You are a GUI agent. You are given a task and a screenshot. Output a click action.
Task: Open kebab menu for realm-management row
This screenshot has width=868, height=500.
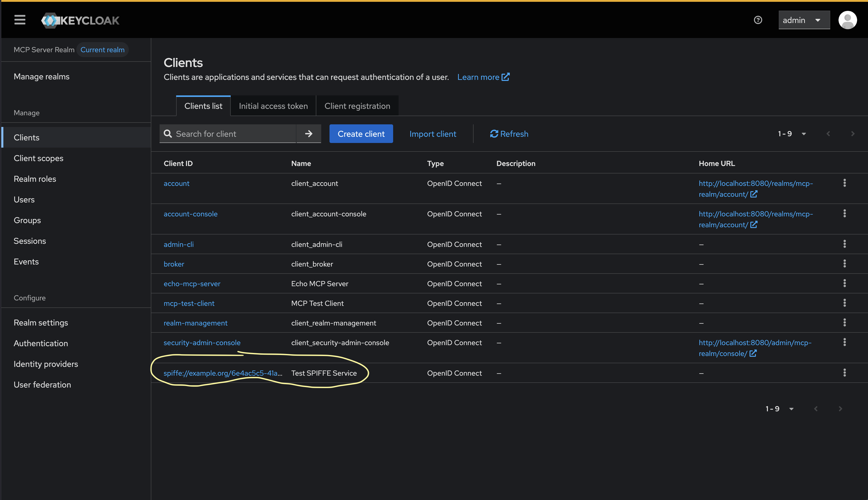[844, 322]
